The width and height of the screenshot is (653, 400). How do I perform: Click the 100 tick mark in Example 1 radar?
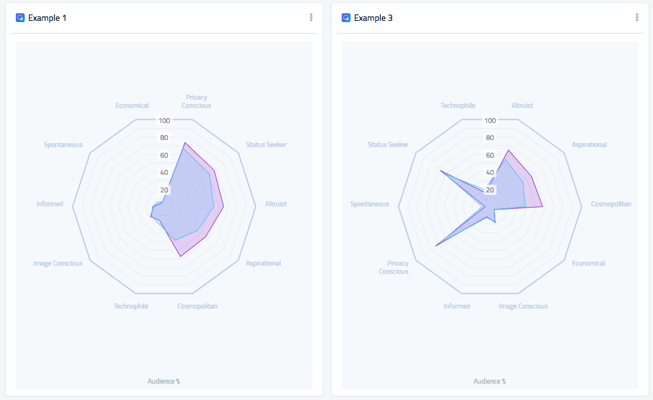pyautogui.click(x=164, y=120)
